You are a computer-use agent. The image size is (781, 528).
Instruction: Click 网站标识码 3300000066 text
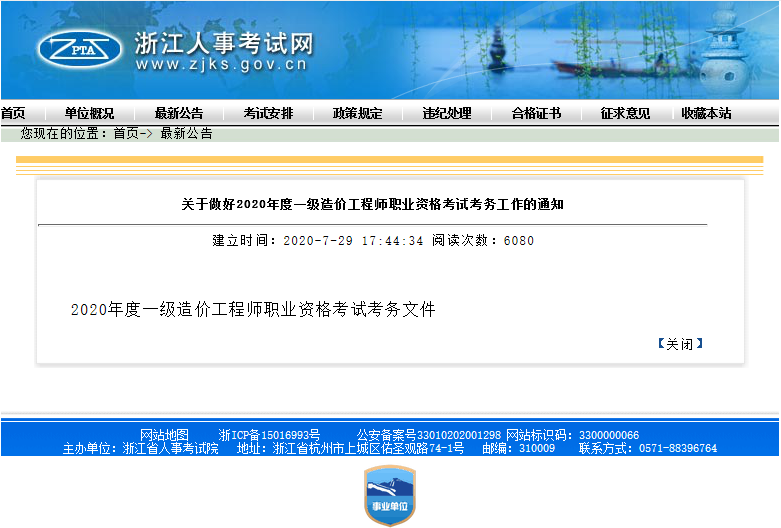572,435
